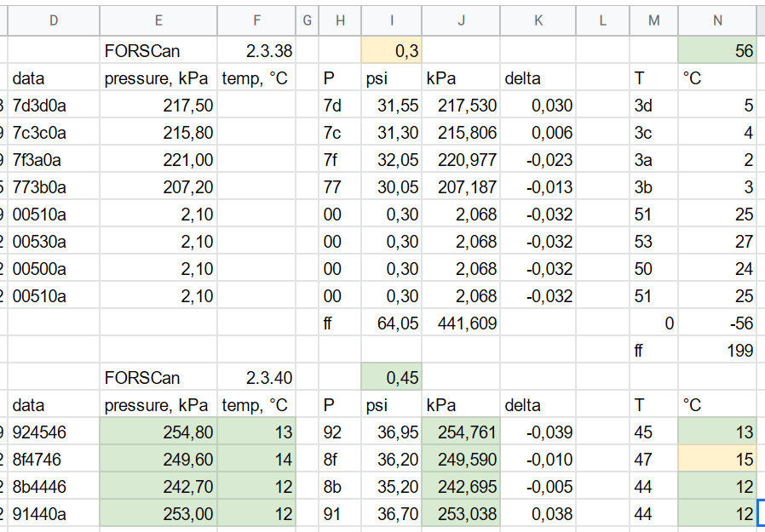765x532 pixels.
Task: Select the narrow column G header
Action: pos(307,20)
